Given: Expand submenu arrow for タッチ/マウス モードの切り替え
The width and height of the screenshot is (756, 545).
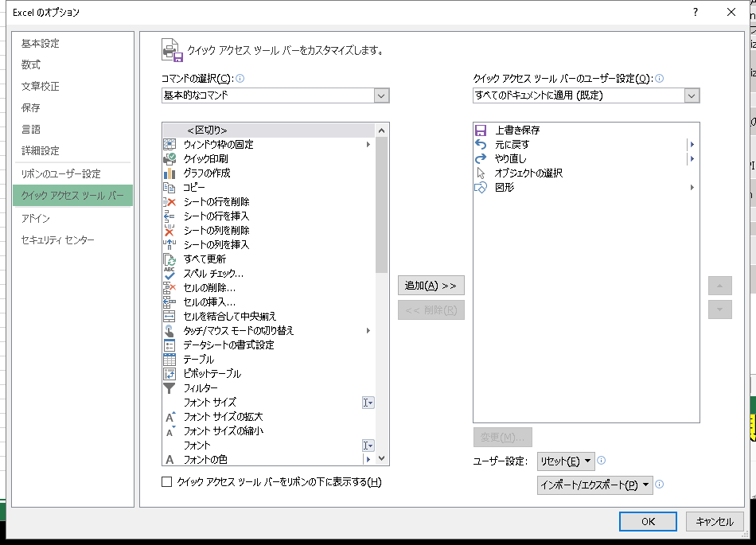Looking at the screenshot, I should [368, 330].
